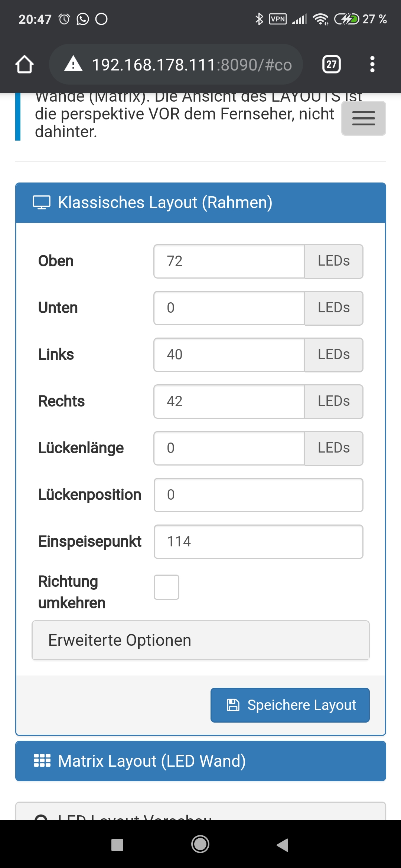Select the Unten LEDs input field

point(229,308)
